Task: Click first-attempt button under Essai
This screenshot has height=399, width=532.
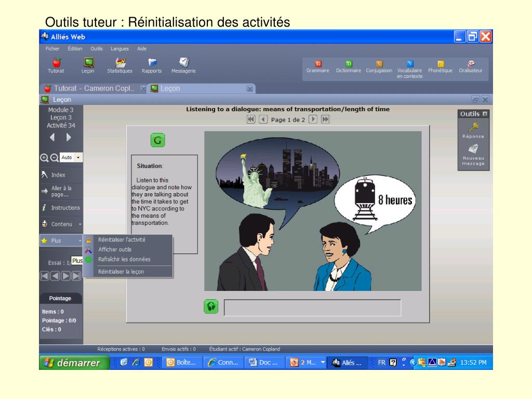Action: coord(45,276)
